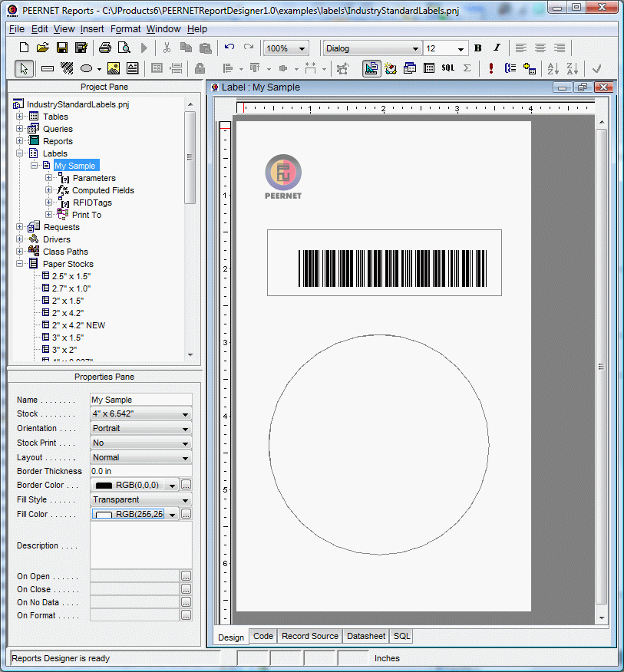The image size is (624, 672).
Task: Open the font size 12 dropdown
Action: tap(461, 49)
